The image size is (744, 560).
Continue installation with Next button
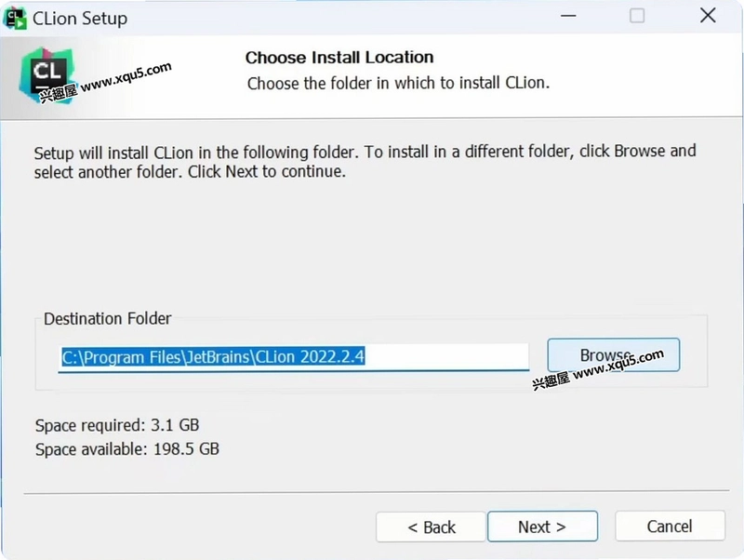coord(542,527)
